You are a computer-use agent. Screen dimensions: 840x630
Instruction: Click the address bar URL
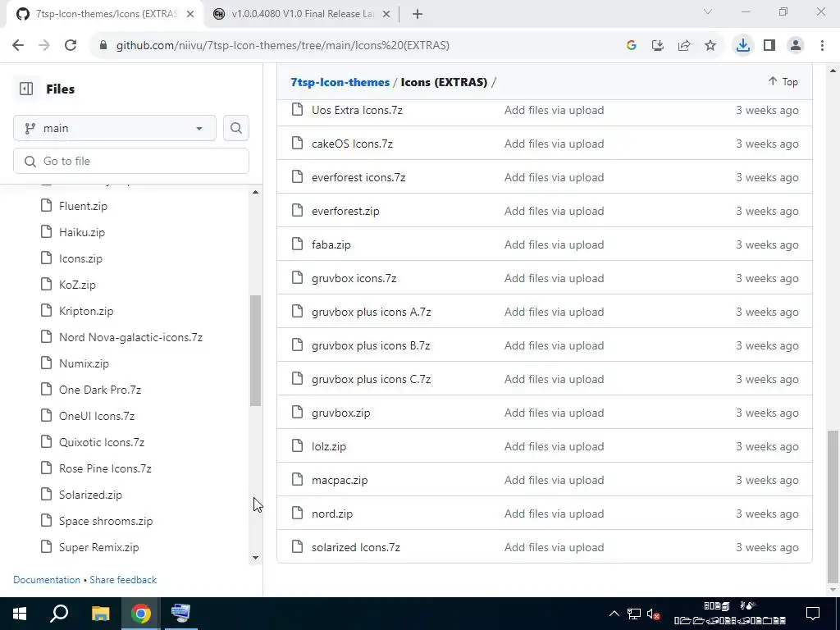pyautogui.click(x=283, y=45)
